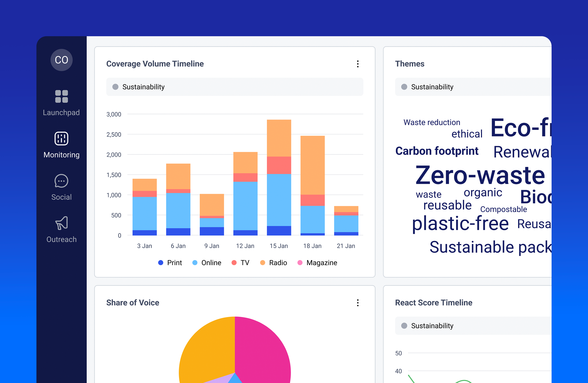
Task: Open Share of Voice options menu
Action: (x=358, y=303)
